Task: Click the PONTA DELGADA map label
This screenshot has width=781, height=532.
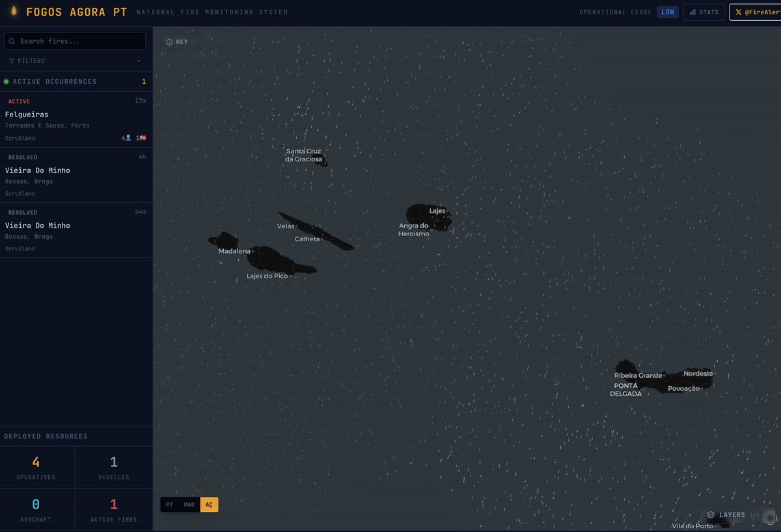Action: [626, 390]
